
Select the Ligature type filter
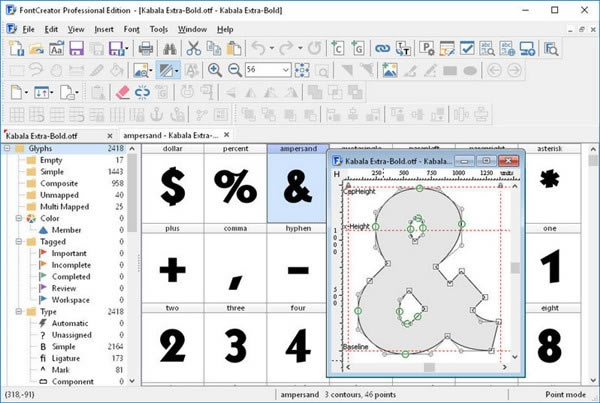[x=65, y=358]
